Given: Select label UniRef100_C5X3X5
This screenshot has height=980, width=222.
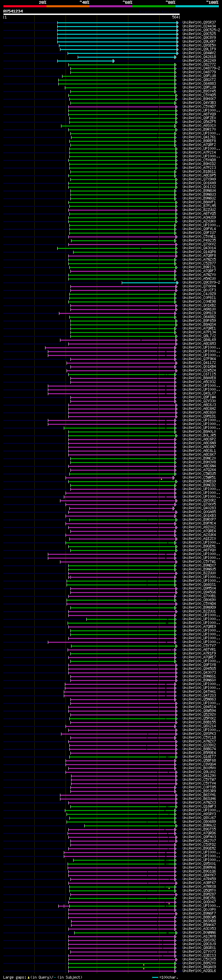Looking at the screenshot, I should [x=199, y=959].
